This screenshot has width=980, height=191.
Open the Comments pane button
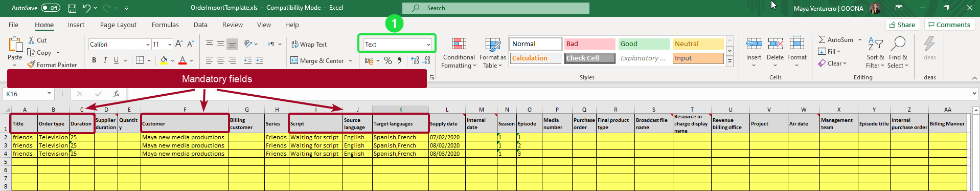(x=949, y=25)
